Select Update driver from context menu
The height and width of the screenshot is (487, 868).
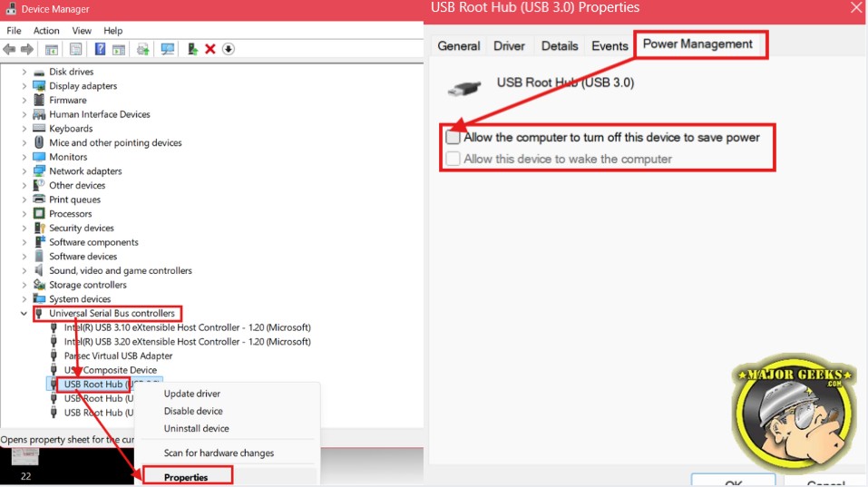(x=192, y=394)
